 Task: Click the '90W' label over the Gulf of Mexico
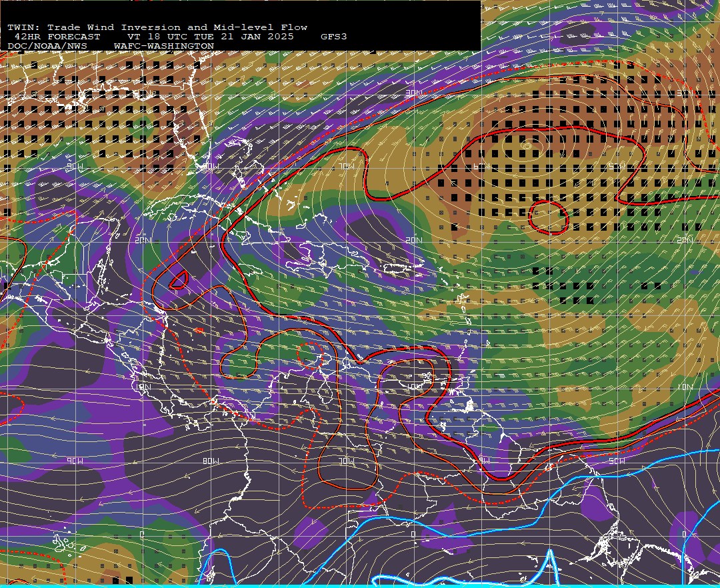pyautogui.click(x=75, y=166)
